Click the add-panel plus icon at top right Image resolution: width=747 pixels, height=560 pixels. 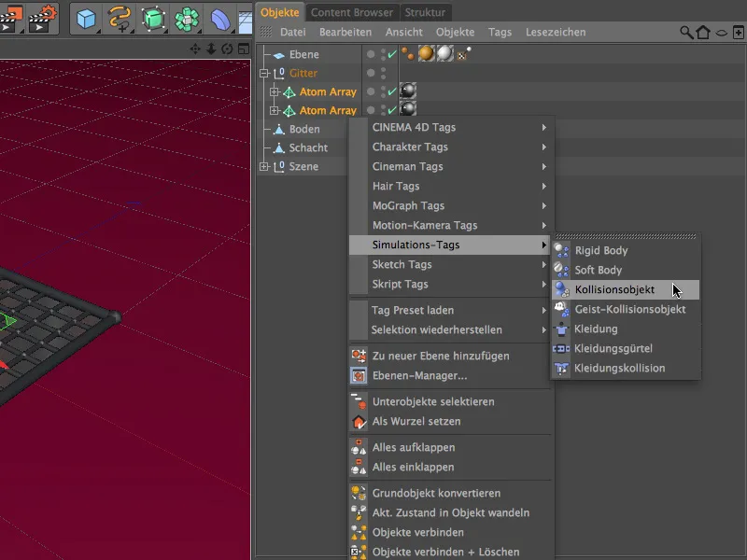738,33
